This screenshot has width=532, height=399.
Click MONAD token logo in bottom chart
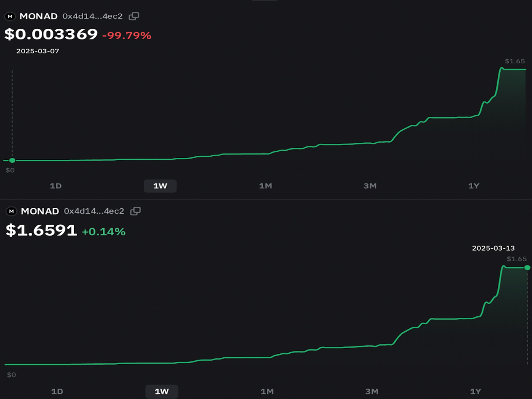12,211
